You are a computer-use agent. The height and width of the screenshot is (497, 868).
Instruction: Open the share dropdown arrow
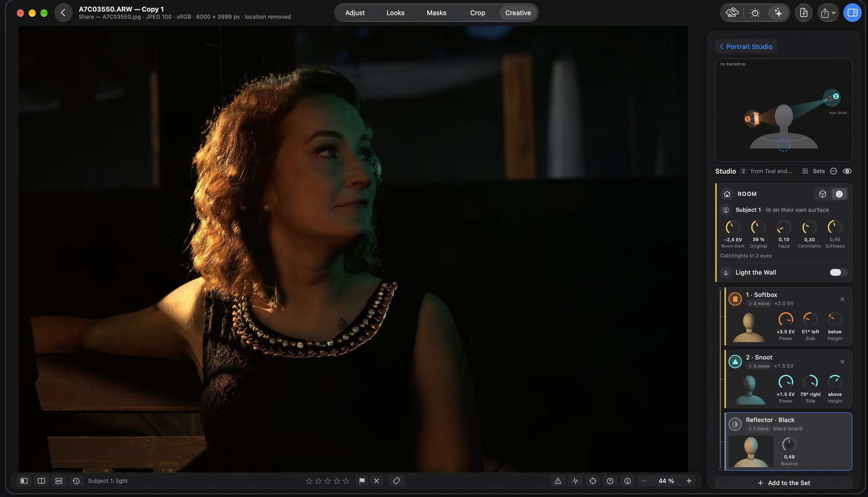833,13
